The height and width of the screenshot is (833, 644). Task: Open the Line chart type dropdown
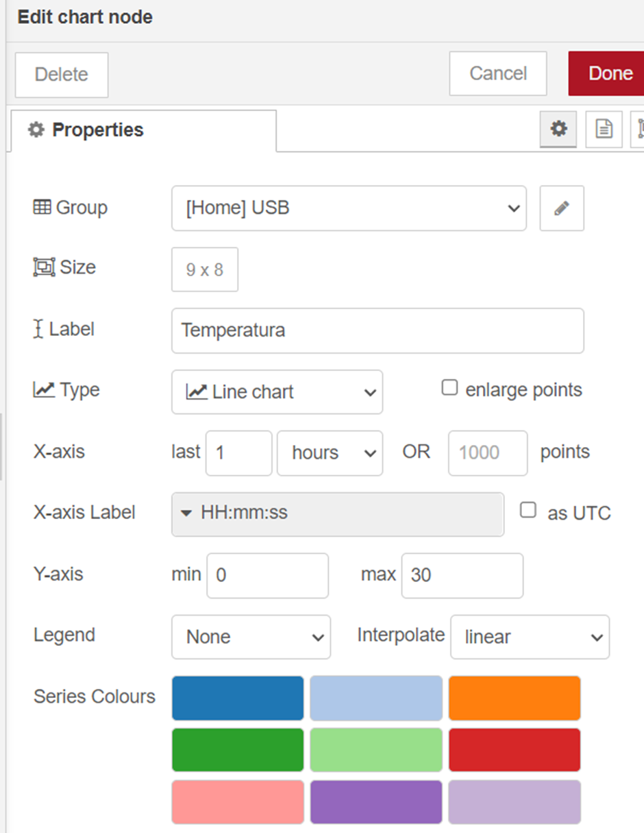point(277,392)
